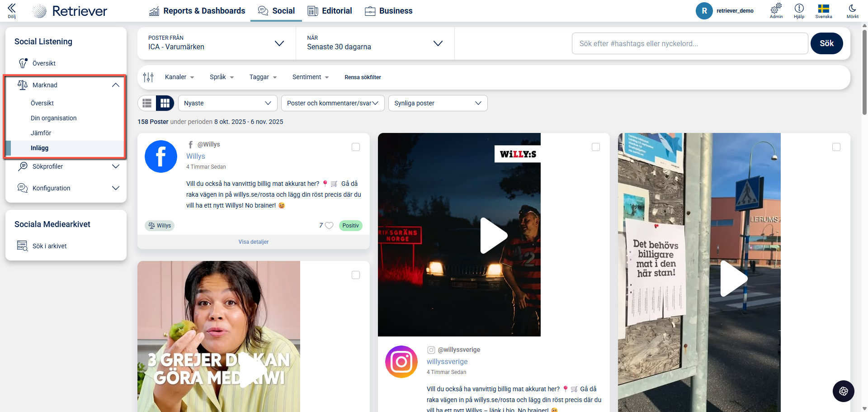This screenshot has width=868, height=412.
Task: Open the Sentiment filter dropdown
Action: click(311, 77)
